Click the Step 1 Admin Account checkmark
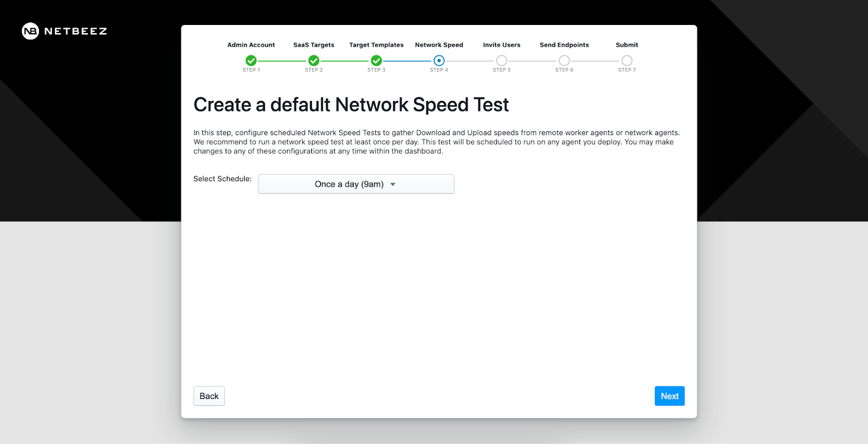868x444 pixels. click(251, 60)
